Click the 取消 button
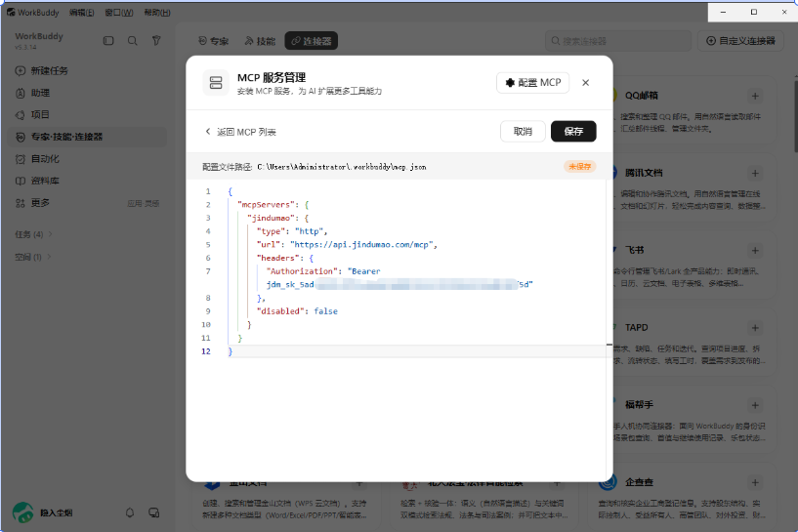The height and width of the screenshot is (532, 798). [523, 131]
